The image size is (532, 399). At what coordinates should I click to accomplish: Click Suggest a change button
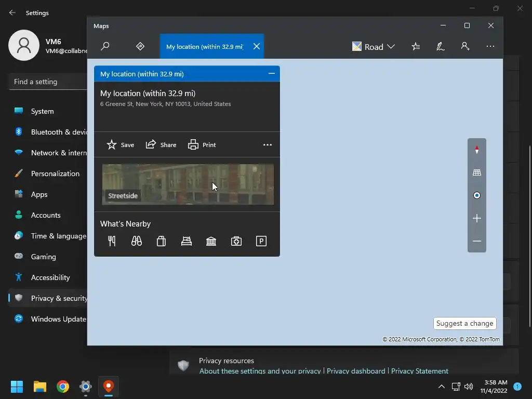click(x=464, y=323)
